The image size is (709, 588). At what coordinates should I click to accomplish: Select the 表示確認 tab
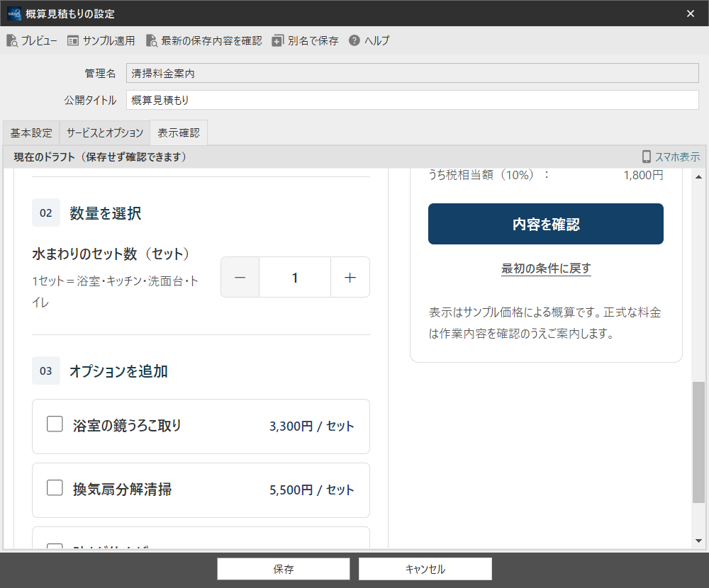coord(179,133)
